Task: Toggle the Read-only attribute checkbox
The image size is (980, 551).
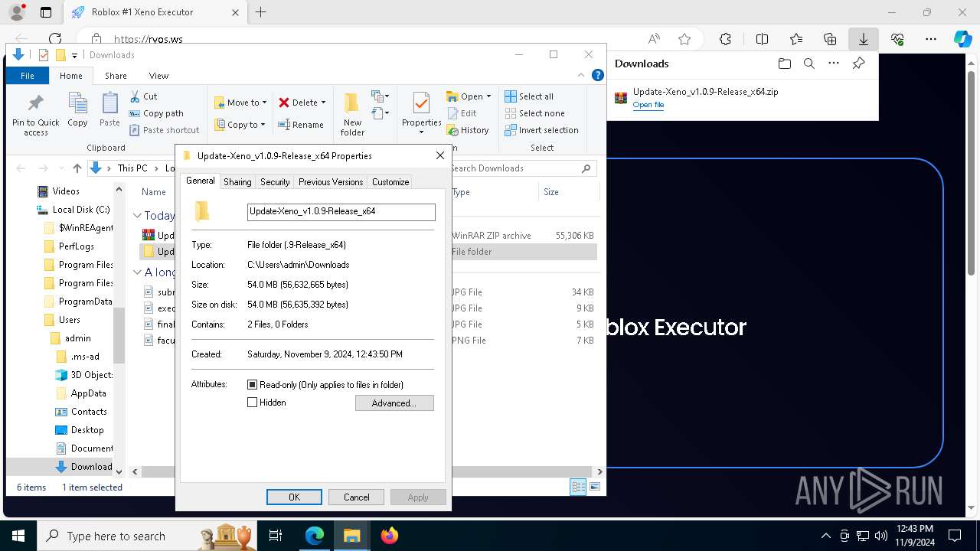Action: [253, 385]
